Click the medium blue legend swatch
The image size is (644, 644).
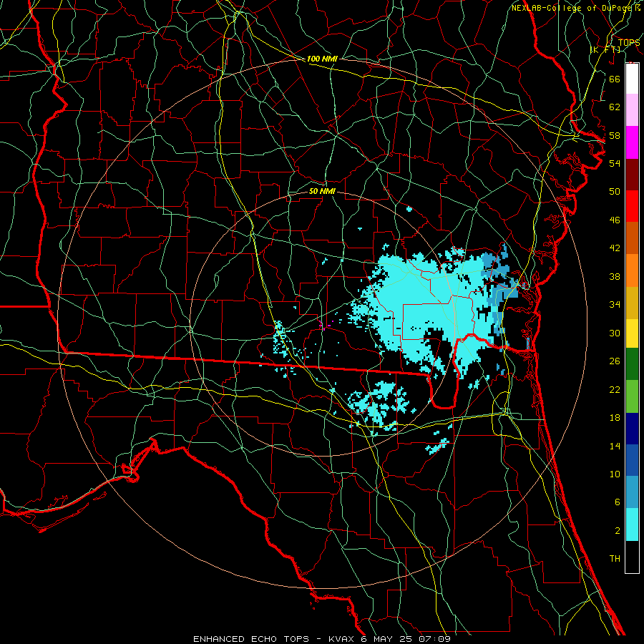632,460
